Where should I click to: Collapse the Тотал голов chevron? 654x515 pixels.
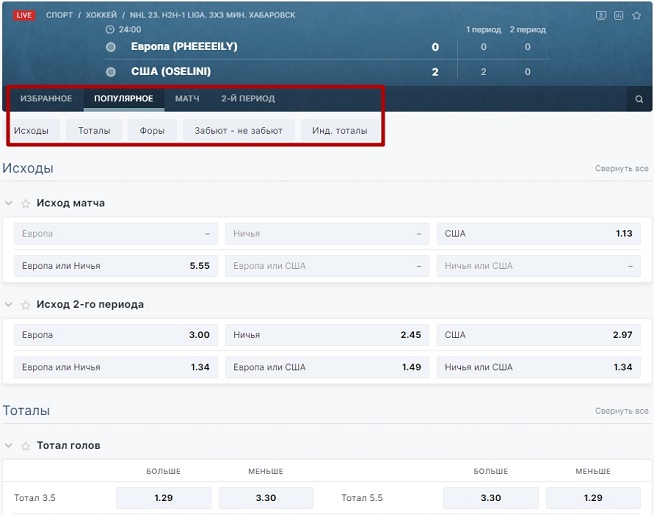click(x=9, y=445)
